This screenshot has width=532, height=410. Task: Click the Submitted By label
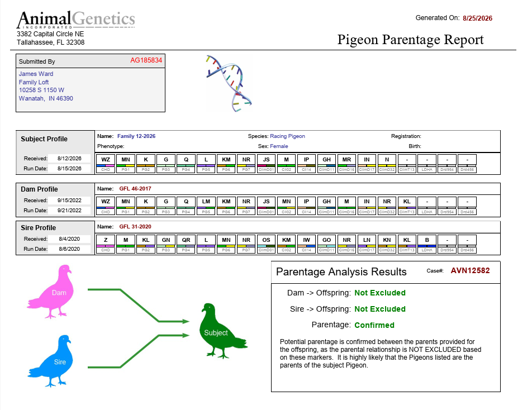[x=37, y=61]
